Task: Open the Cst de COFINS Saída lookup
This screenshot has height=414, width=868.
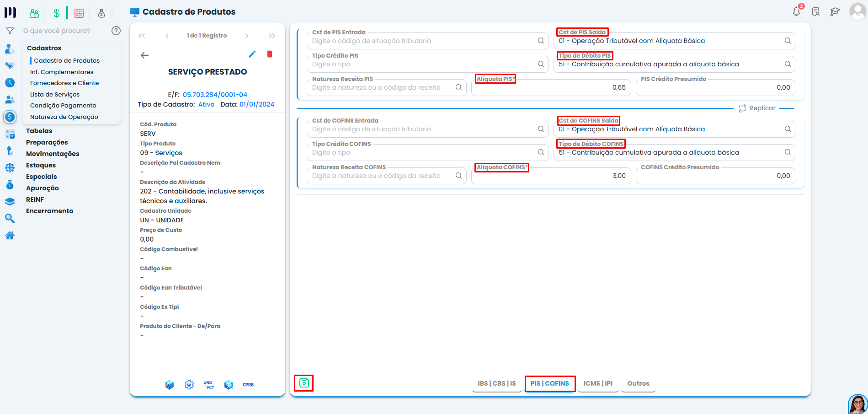Action: coord(788,129)
